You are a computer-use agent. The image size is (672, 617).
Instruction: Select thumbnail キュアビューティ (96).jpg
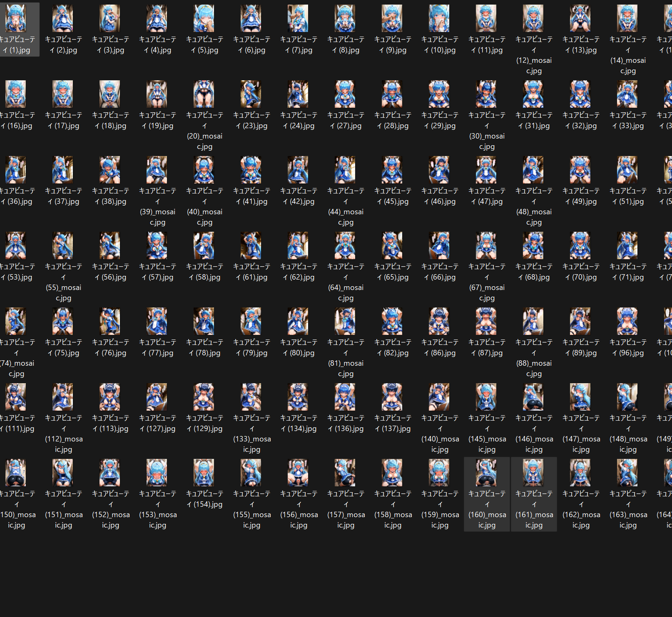(627, 321)
